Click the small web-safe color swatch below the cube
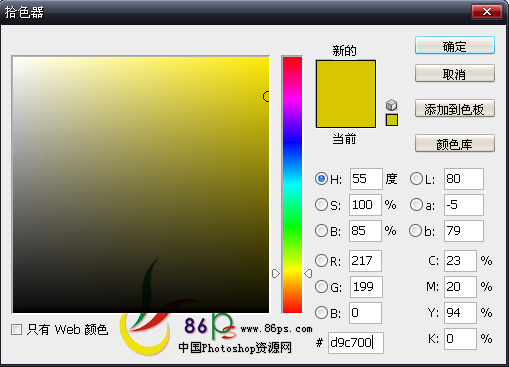Image resolution: width=509 pixels, height=367 pixels. (x=392, y=120)
